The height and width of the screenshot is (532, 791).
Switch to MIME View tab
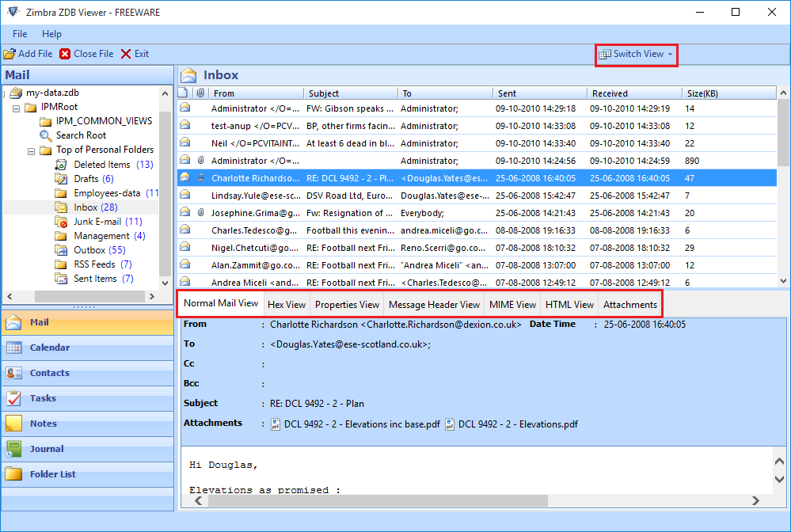(512, 305)
